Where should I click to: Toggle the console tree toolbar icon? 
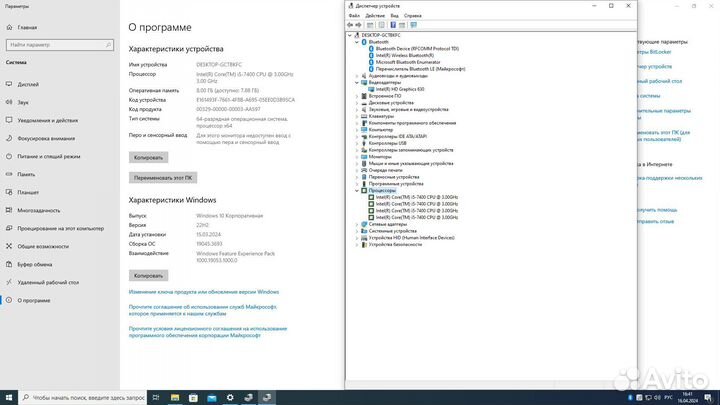point(370,25)
